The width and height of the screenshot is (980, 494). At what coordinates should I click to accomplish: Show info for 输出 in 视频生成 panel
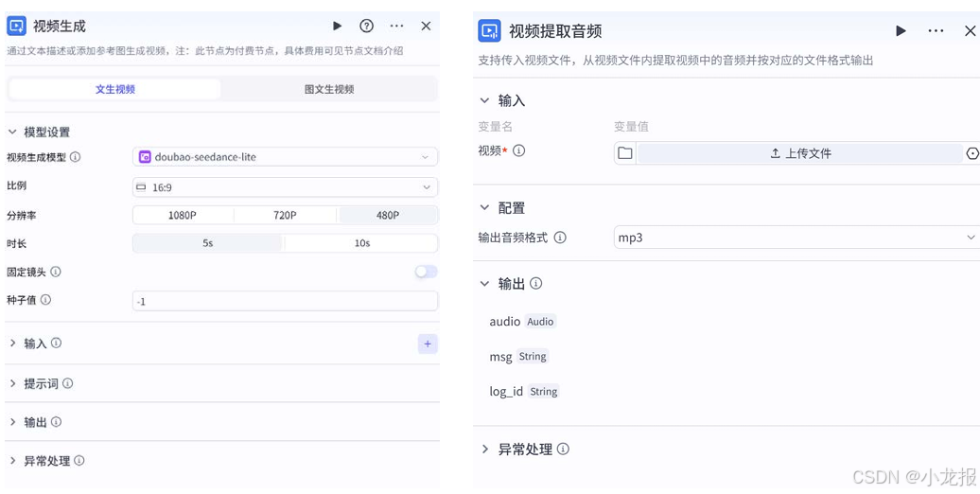(x=56, y=422)
